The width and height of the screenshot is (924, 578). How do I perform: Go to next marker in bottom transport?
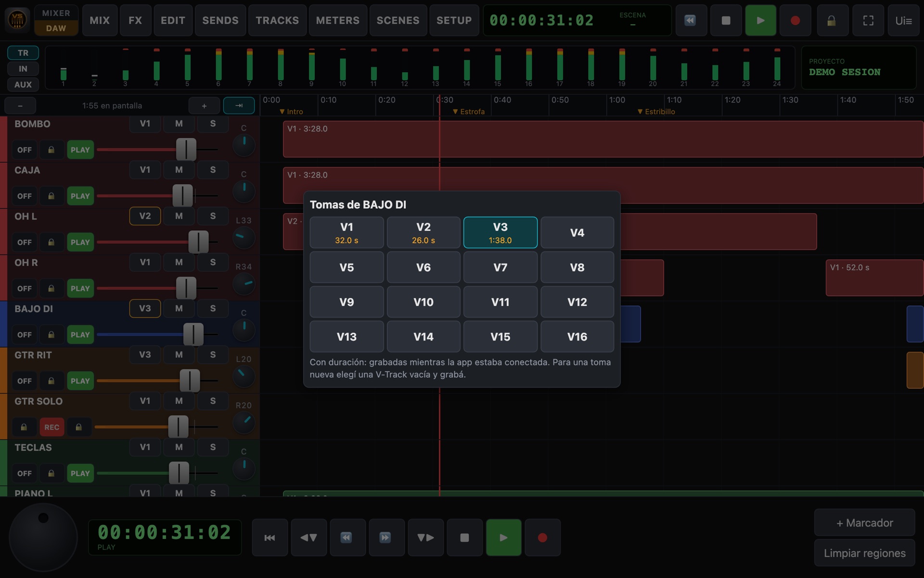425,538
